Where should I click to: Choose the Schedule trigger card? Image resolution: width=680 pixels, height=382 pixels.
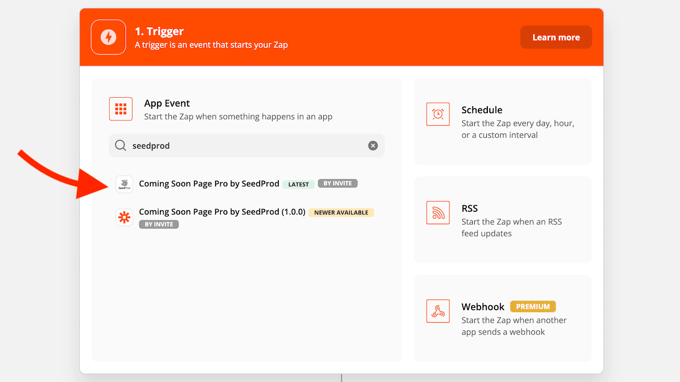click(x=502, y=121)
